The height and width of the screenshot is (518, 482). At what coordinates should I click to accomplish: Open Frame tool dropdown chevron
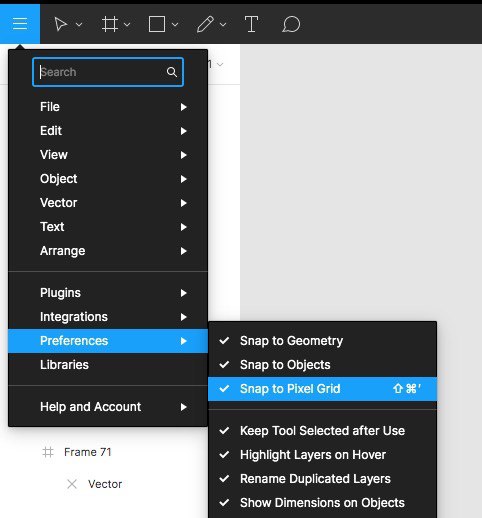pos(127,24)
